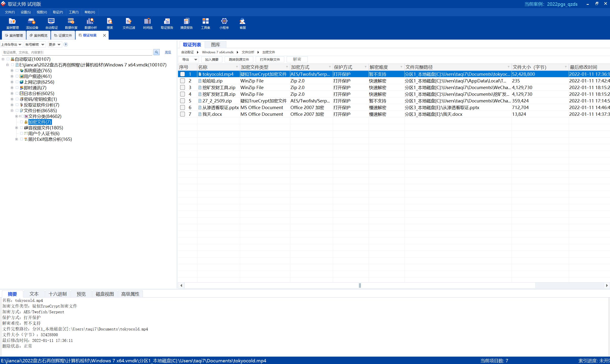610x364 pixels.
Task: Click the magnifier search button
Action: pos(157,52)
